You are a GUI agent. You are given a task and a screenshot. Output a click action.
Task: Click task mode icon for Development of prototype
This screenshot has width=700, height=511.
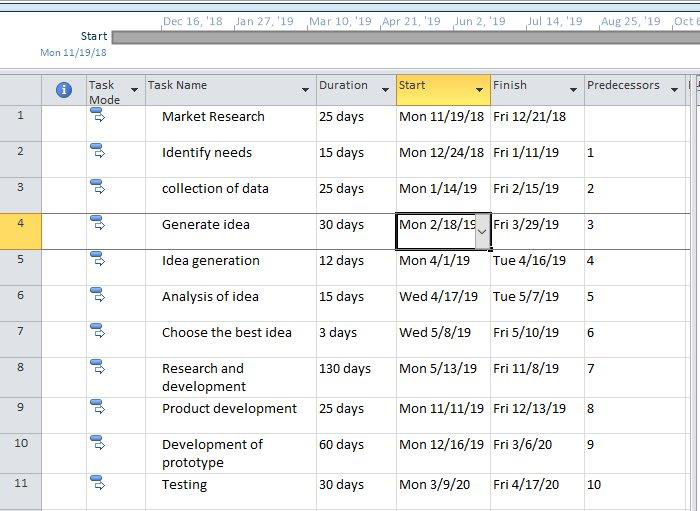97,443
